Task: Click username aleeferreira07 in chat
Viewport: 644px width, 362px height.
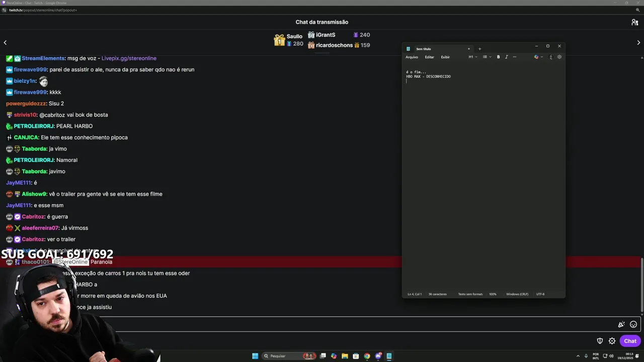Action: click(x=40, y=228)
